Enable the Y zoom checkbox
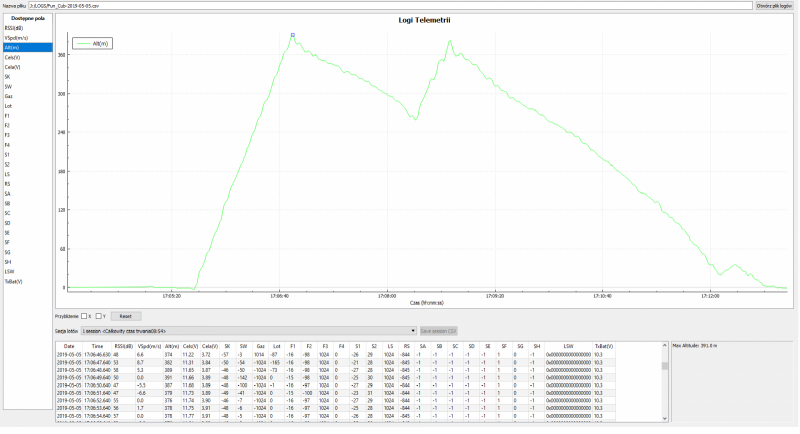 click(x=99, y=315)
